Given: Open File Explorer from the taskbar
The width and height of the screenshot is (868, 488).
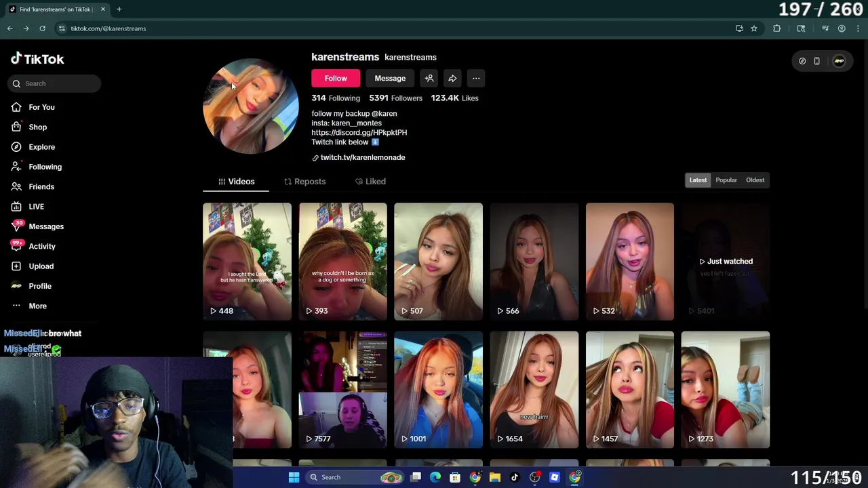Looking at the screenshot, I should (x=495, y=477).
